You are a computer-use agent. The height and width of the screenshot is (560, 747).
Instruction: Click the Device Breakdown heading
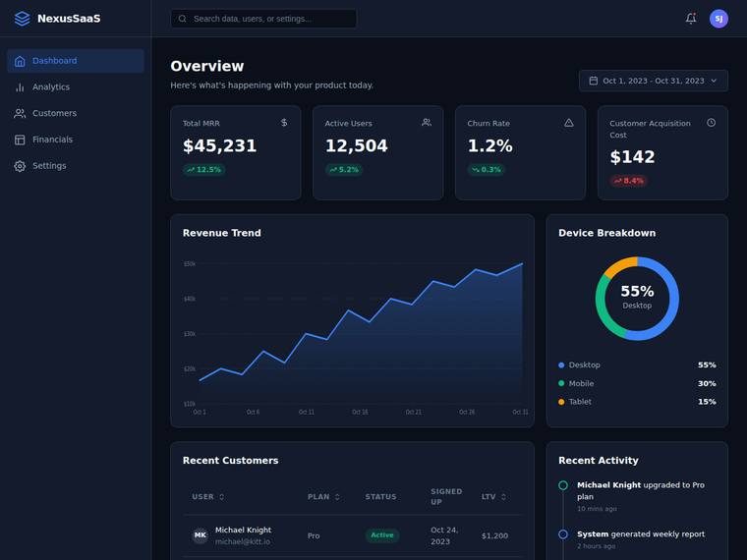point(607,233)
